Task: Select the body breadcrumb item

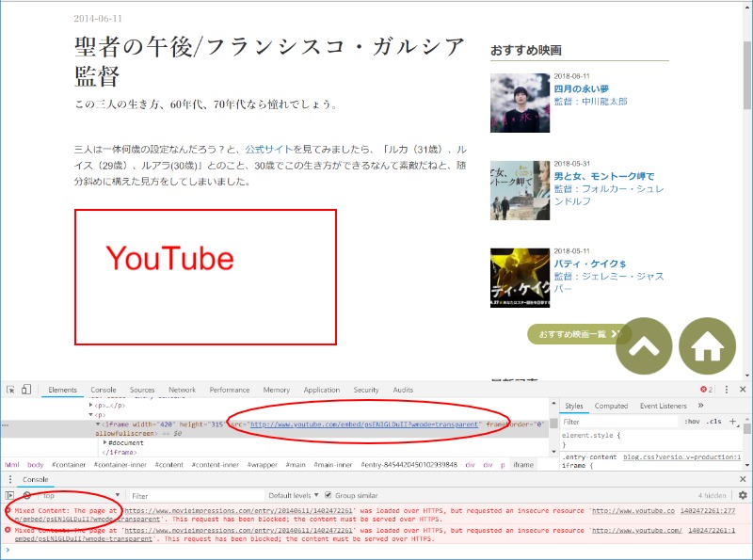Action: [35, 464]
